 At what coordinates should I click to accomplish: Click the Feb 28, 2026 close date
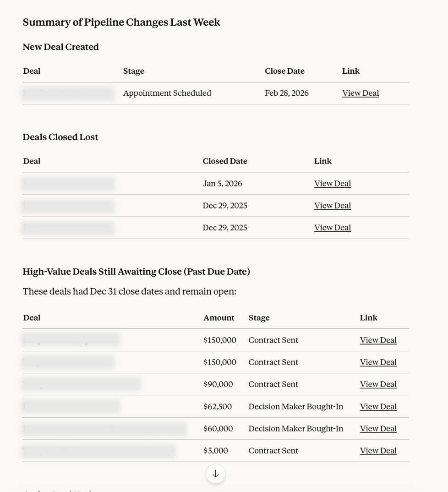pyautogui.click(x=286, y=93)
